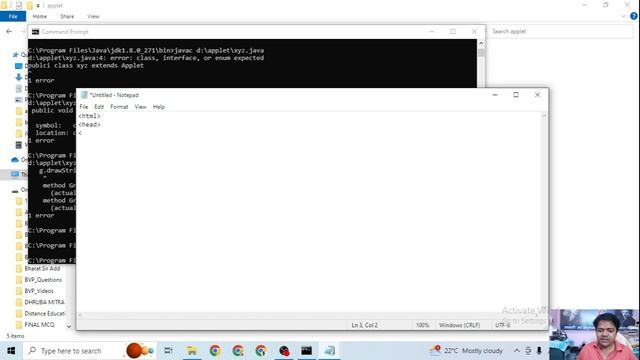Select This PC icon in navigation pane
The image size is (640, 360).
[15, 174]
